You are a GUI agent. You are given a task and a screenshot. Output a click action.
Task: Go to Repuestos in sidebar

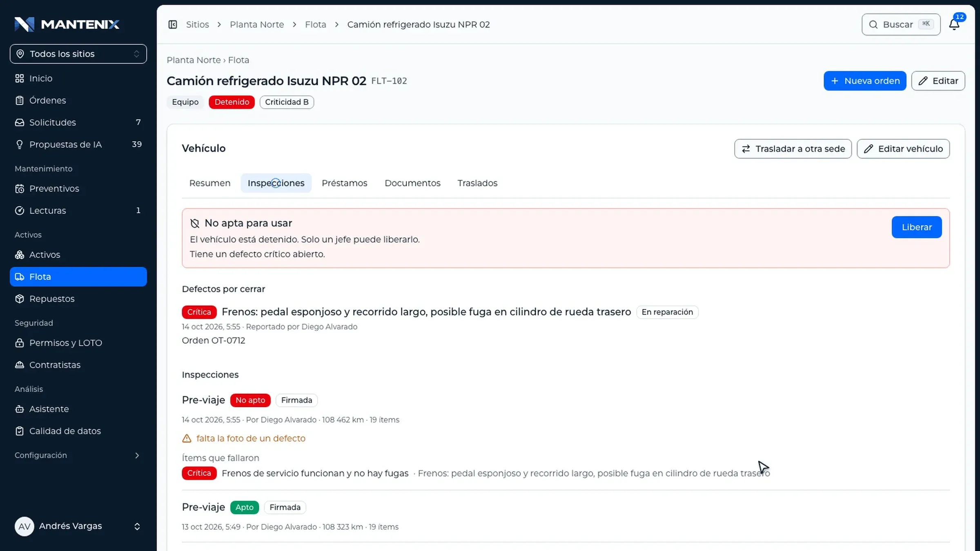click(78, 299)
